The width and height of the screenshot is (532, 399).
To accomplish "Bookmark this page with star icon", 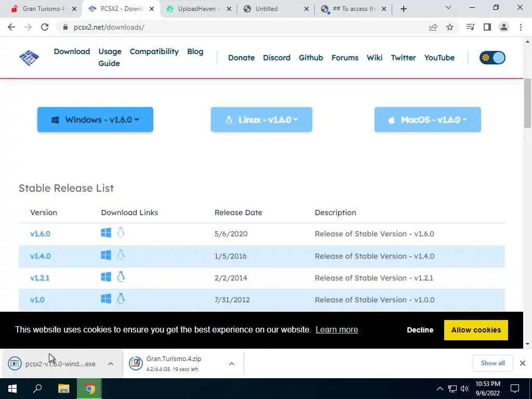I will tap(450, 27).
